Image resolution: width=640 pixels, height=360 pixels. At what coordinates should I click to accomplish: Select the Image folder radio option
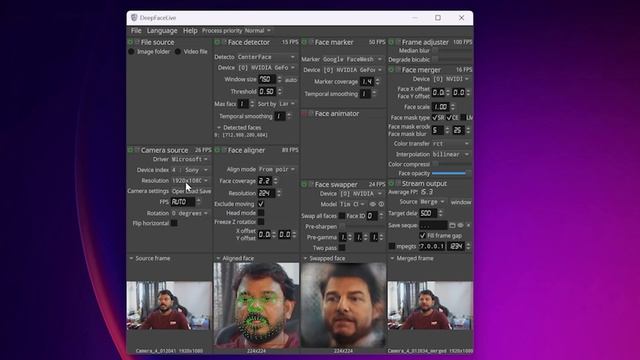point(131,52)
